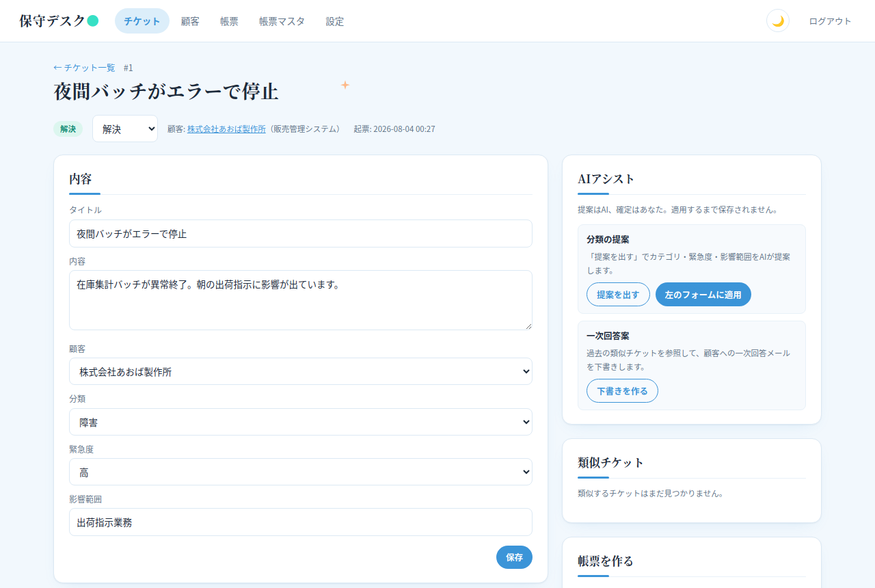Open the ticket status dropdown showing 解決
875x588 pixels.
(x=125, y=129)
